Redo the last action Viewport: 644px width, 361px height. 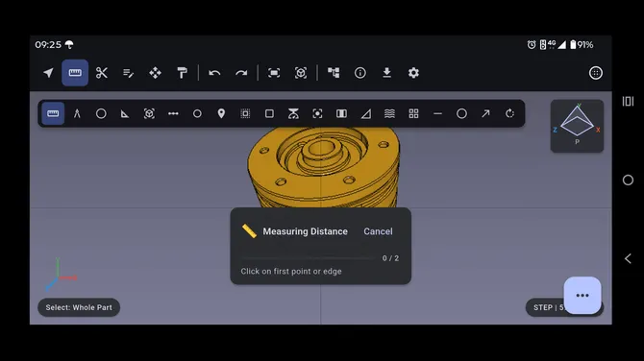(241, 73)
